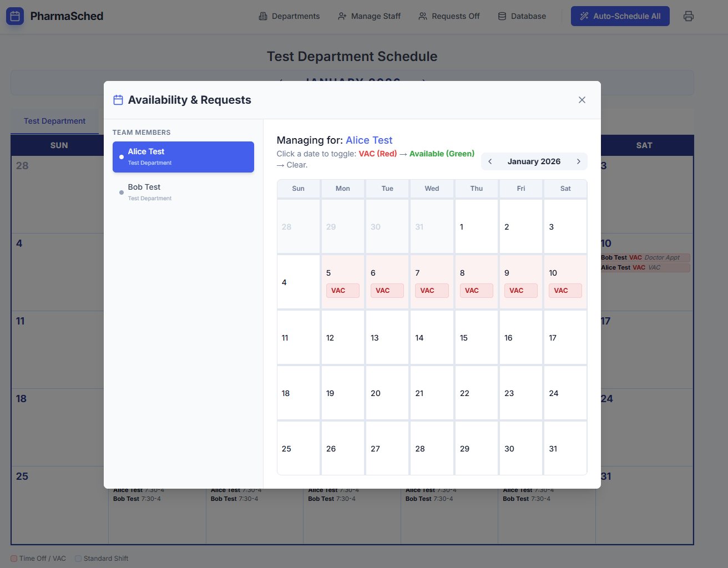
Task: Toggle availability for January 10
Action: pyautogui.click(x=565, y=282)
